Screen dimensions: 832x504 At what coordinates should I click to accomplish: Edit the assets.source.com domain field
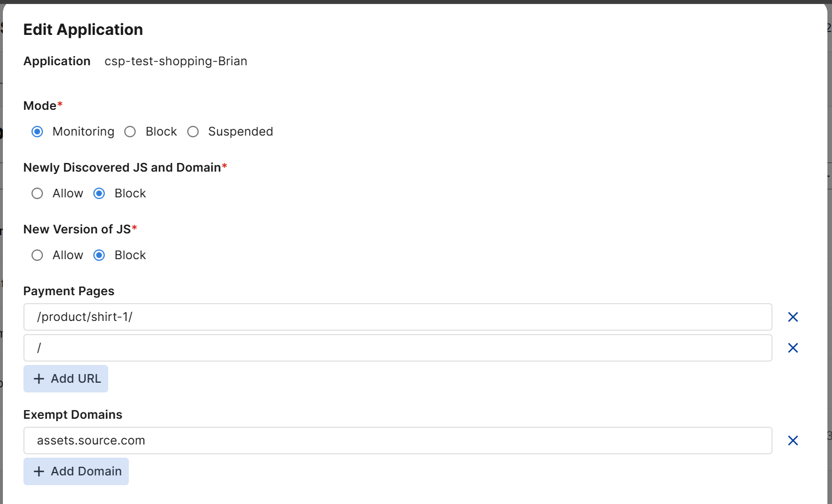pyautogui.click(x=397, y=440)
